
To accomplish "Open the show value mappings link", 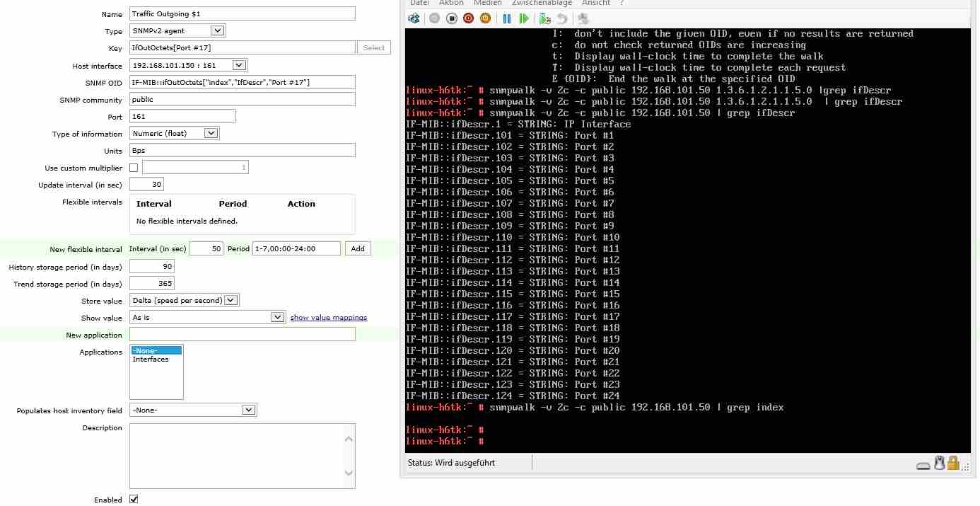I will pyautogui.click(x=329, y=318).
